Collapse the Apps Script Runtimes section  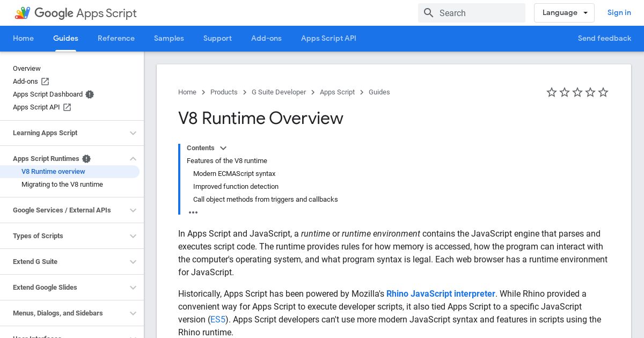(133, 159)
